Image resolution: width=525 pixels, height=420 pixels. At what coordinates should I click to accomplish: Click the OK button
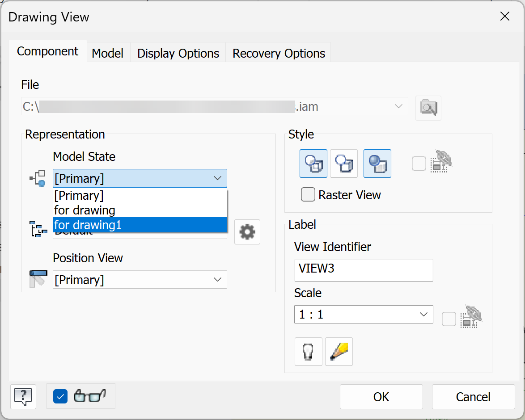pyautogui.click(x=381, y=397)
